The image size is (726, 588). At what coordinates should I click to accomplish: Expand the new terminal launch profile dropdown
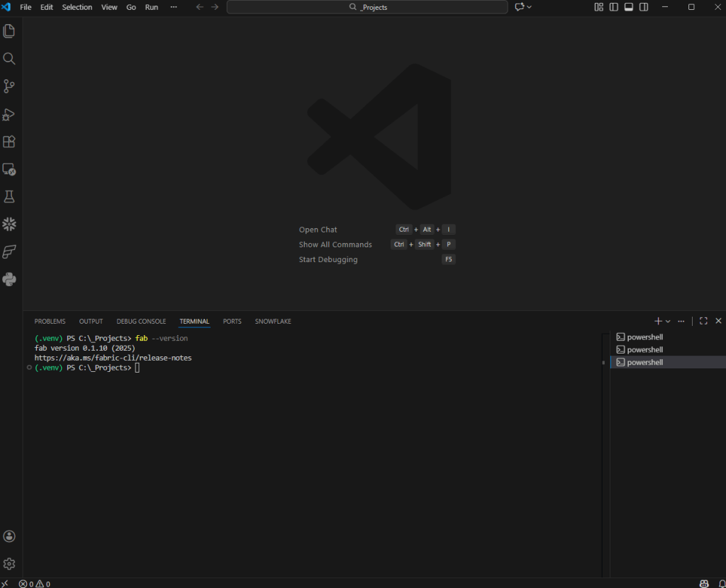point(668,322)
